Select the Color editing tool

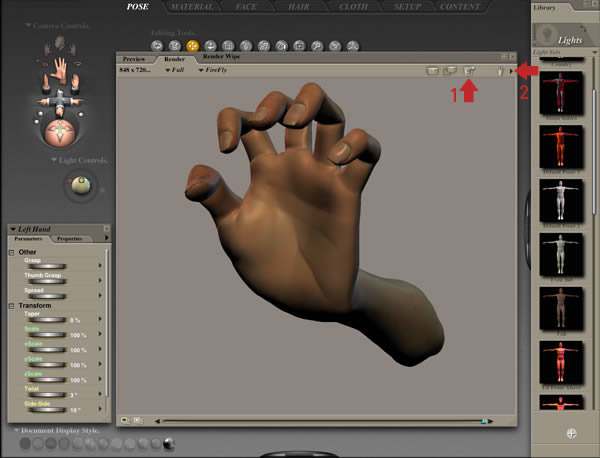pyautogui.click(x=281, y=46)
